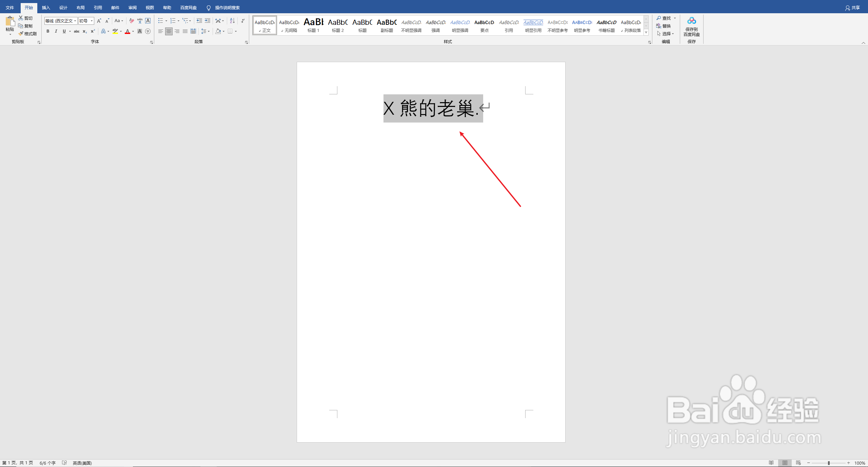Click the zoom slider handle in status bar

(x=829, y=463)
